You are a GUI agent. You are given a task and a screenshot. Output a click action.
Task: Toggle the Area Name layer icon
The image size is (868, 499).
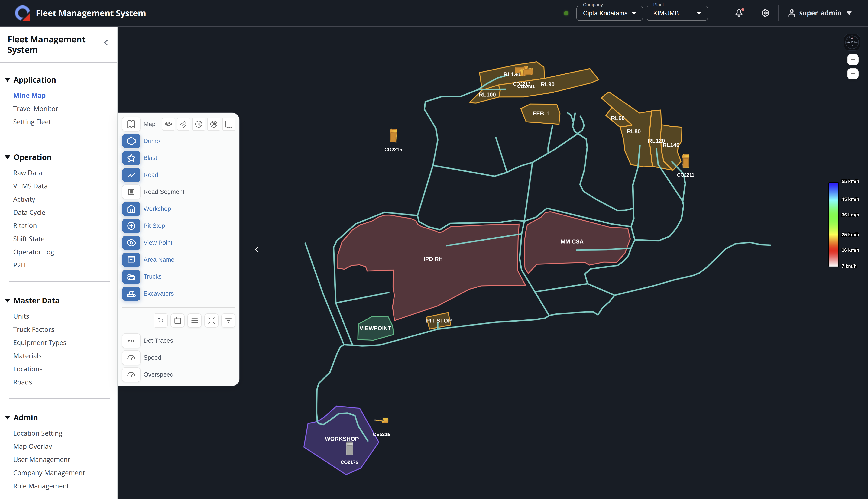coord(131,259)
